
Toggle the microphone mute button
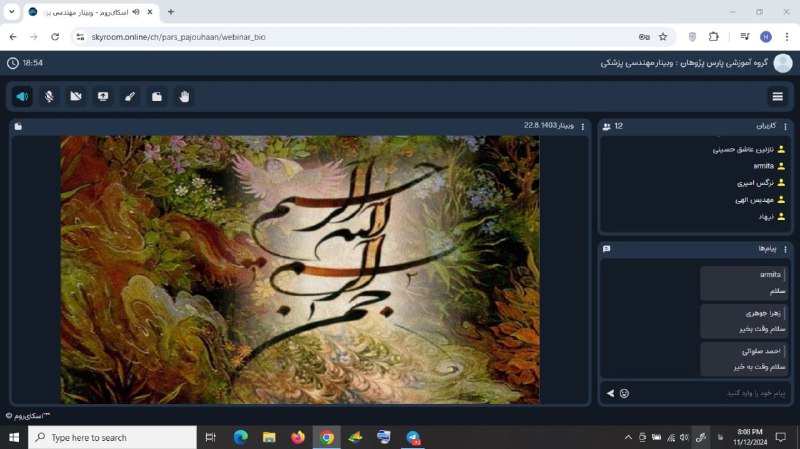coord(49,96)
